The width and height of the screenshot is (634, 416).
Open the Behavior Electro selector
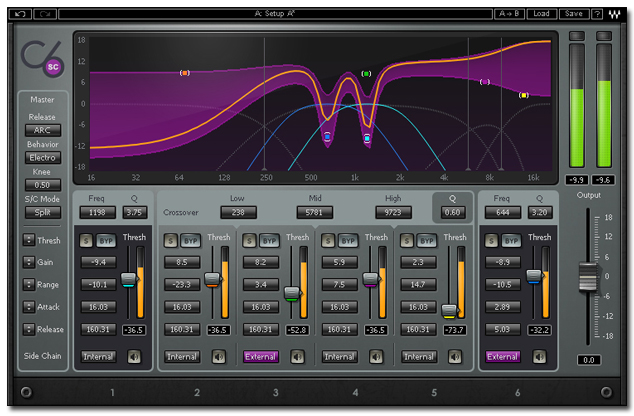click(43, 158)
